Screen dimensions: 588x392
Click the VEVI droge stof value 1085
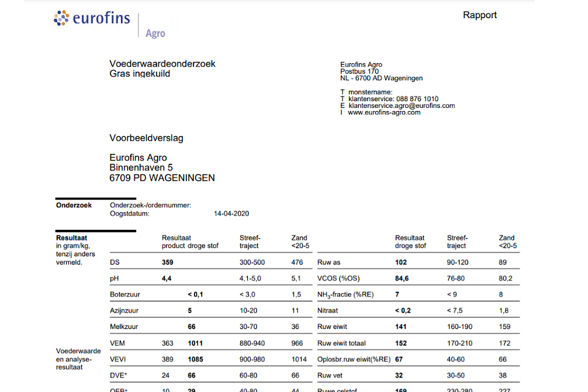tap(195, 360)
